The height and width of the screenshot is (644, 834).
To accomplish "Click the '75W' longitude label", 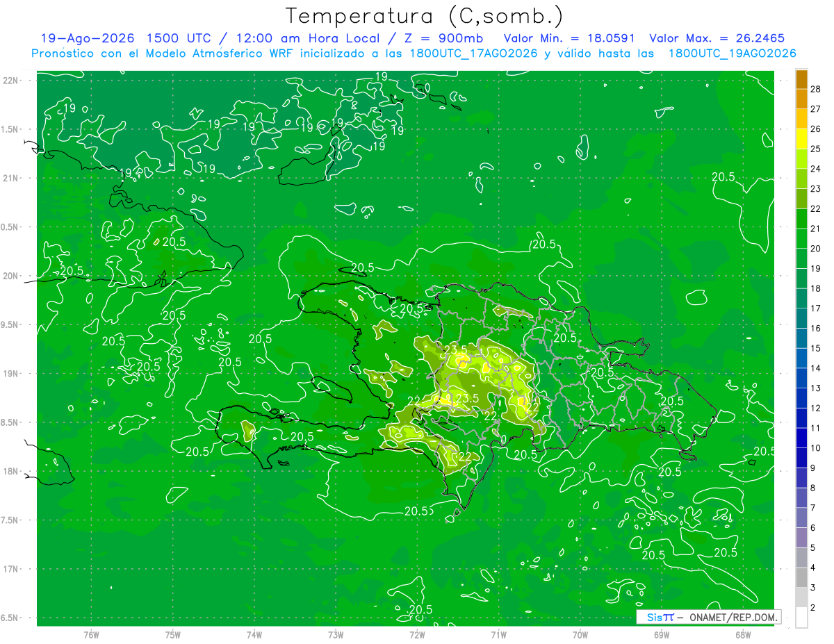I will [173, 635].
